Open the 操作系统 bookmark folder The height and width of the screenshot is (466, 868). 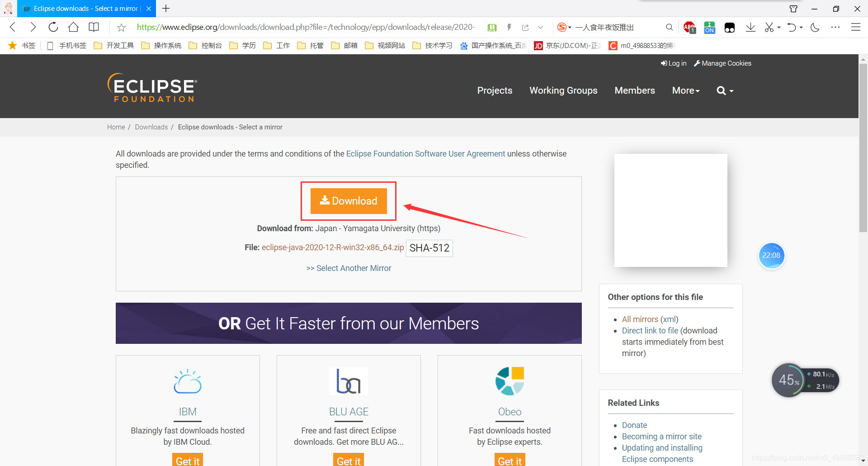[x=161, y=45]
